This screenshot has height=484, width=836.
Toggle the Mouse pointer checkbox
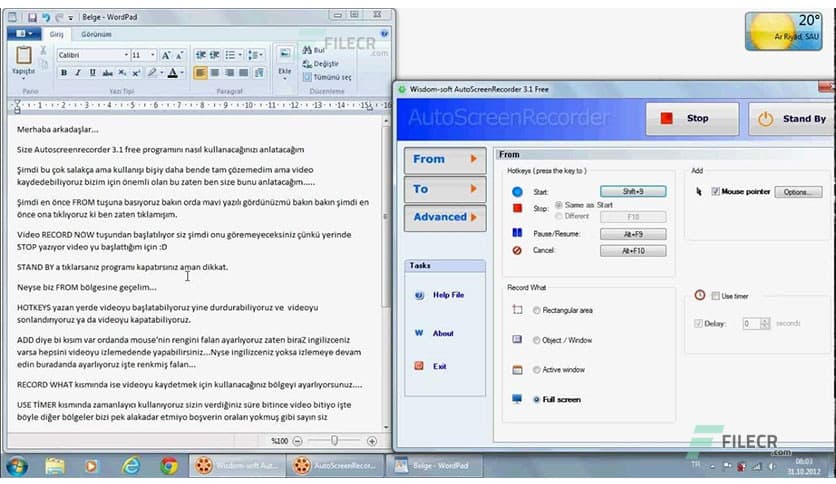pos(716,191)
